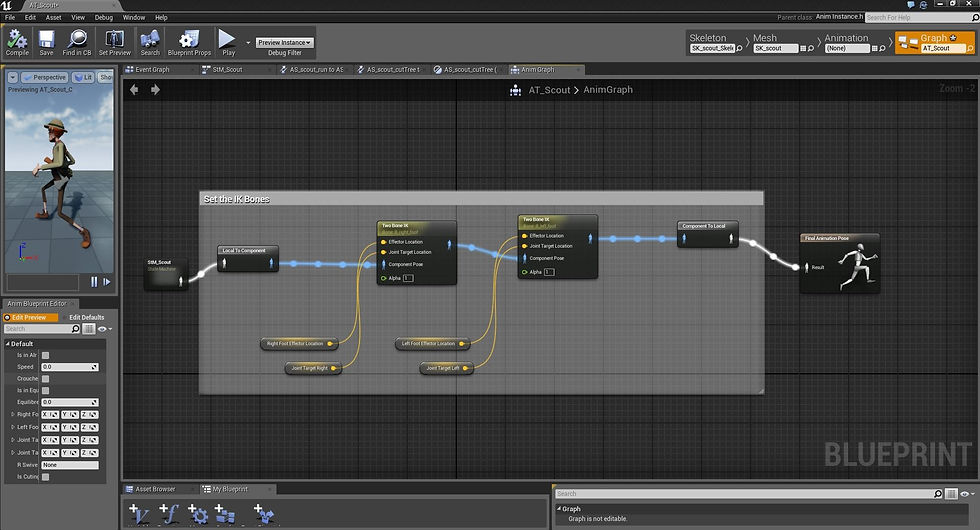This screenshot has height=530, width=980.
Task: Open Mesh asset picker grid icon
Action: click(803, 48)
